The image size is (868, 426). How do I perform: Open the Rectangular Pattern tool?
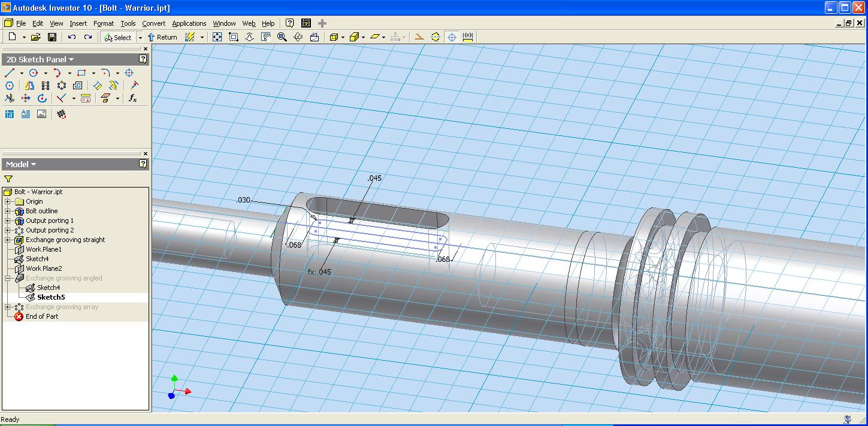pos(46,86)
